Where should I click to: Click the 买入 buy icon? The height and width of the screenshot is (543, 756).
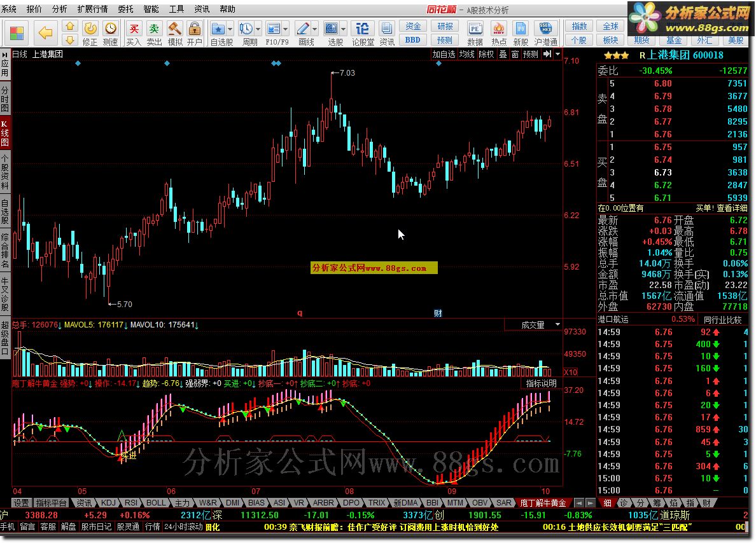[134, 29]
